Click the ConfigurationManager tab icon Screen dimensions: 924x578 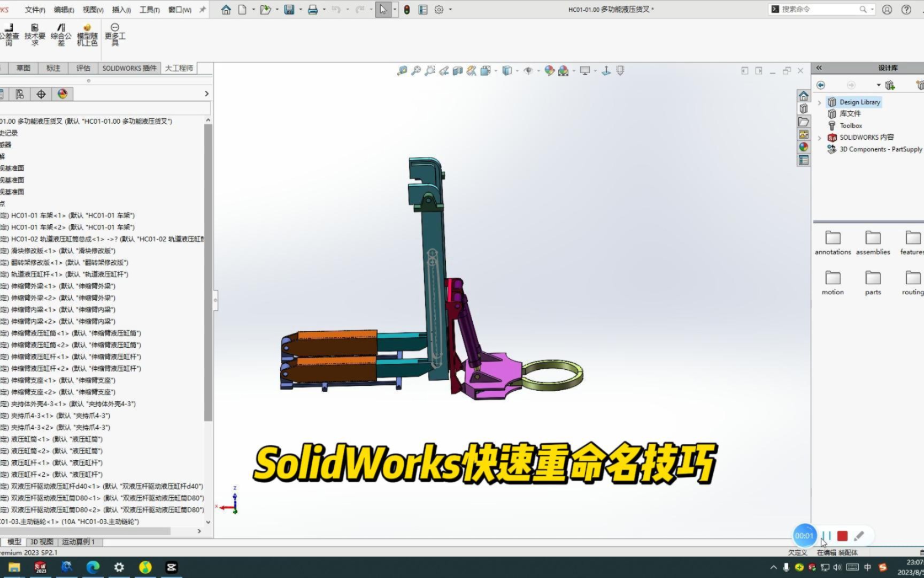coord(20,94)
